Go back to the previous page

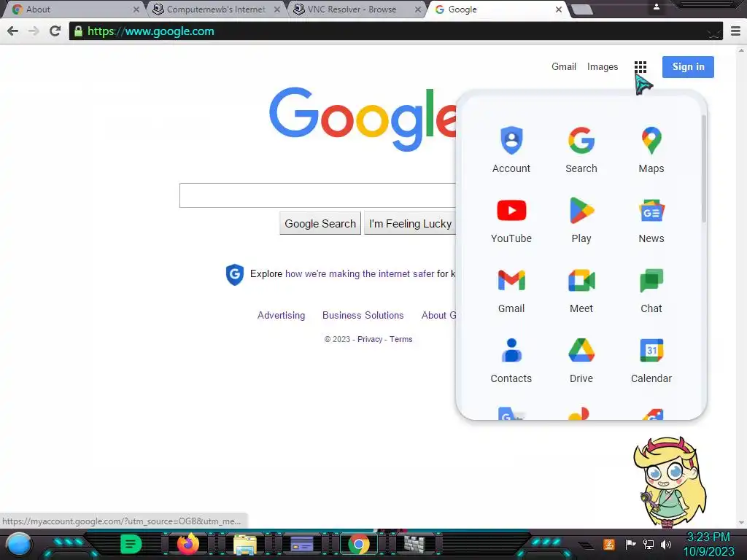(x=13, y=31)
